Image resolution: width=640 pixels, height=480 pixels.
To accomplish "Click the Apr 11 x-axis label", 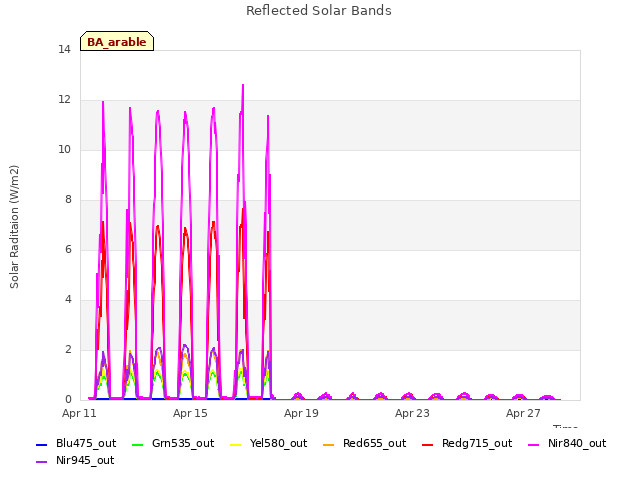I will click(79, 413).
